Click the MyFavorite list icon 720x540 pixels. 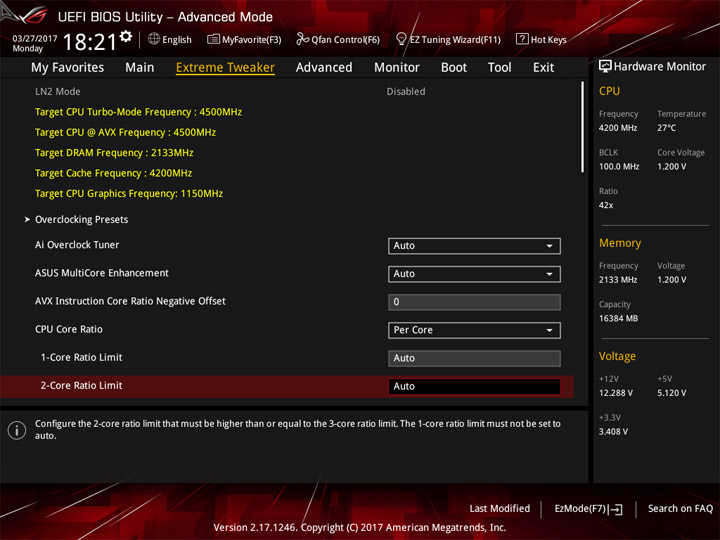tap(213, 39)
